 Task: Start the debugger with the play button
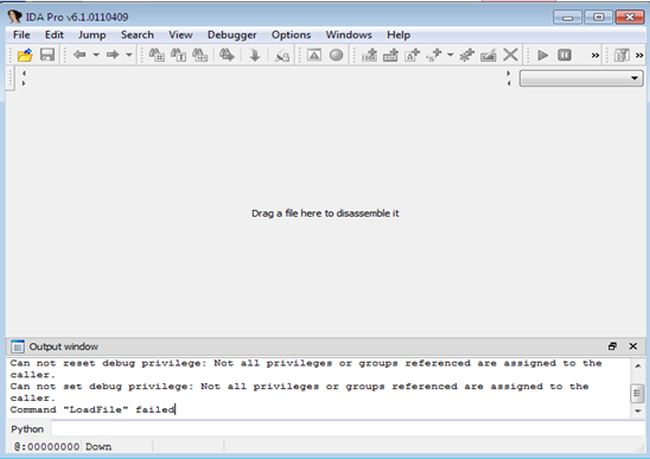[x=542, y=55]
